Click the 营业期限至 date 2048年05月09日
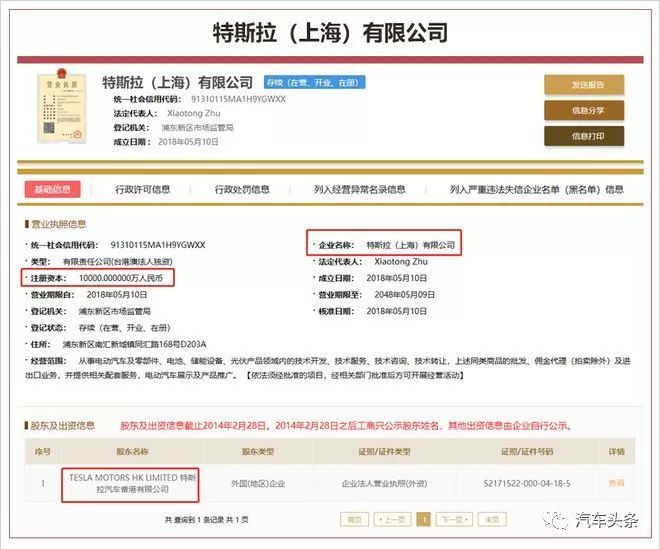Screen dimensions: 660x549 pyautogui.click(x=405, y=295)
